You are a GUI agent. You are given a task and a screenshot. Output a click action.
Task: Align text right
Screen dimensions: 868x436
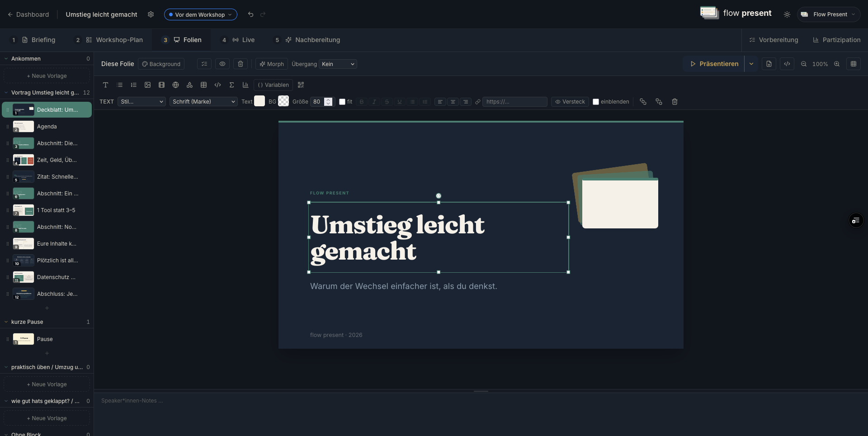[x=466, y=102]
